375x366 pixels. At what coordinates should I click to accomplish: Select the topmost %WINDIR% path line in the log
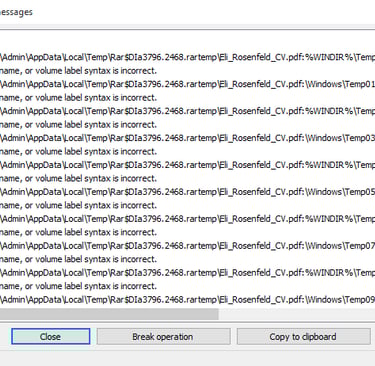(x=187, y=57)
